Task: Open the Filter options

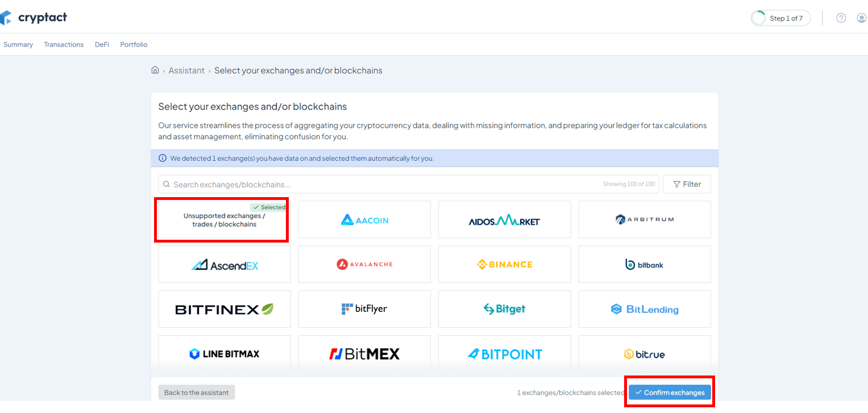Action: click(687, 184)
